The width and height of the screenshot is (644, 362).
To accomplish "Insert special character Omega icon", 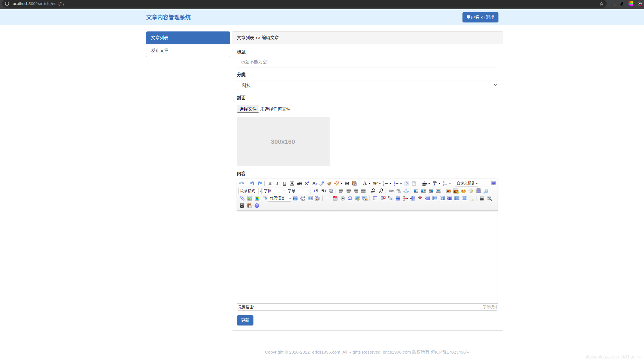I will pos(350,199).
